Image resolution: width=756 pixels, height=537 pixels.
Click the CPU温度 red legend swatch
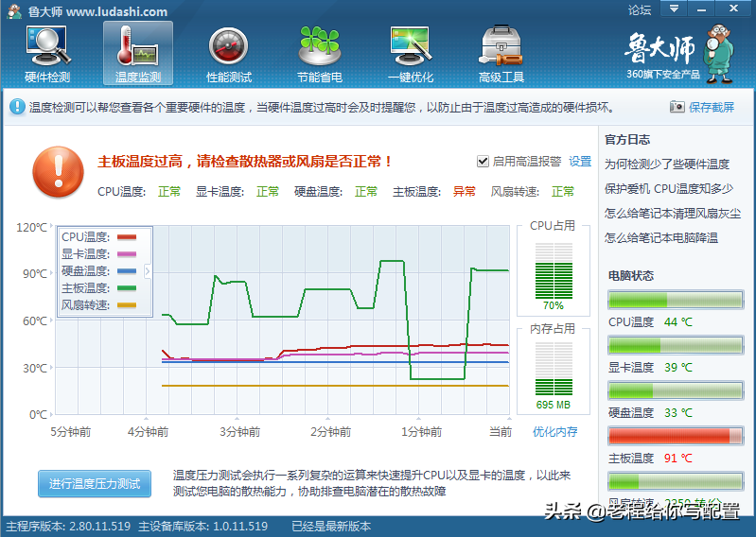127,237
